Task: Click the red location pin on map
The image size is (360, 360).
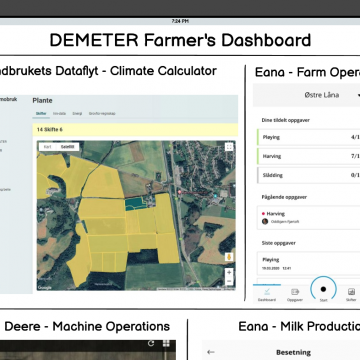Action: 180,192
